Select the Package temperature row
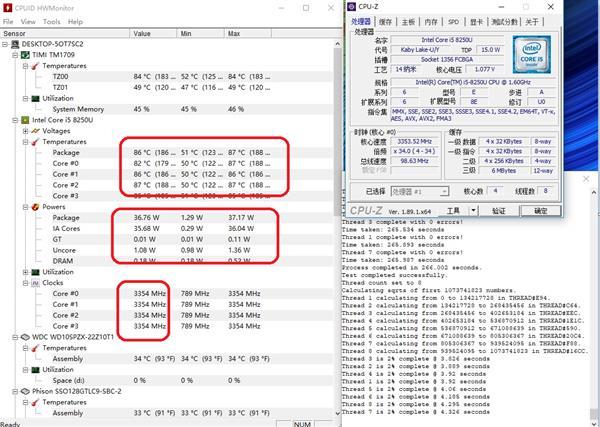600x427 pixels. click(x=166, y=153)
